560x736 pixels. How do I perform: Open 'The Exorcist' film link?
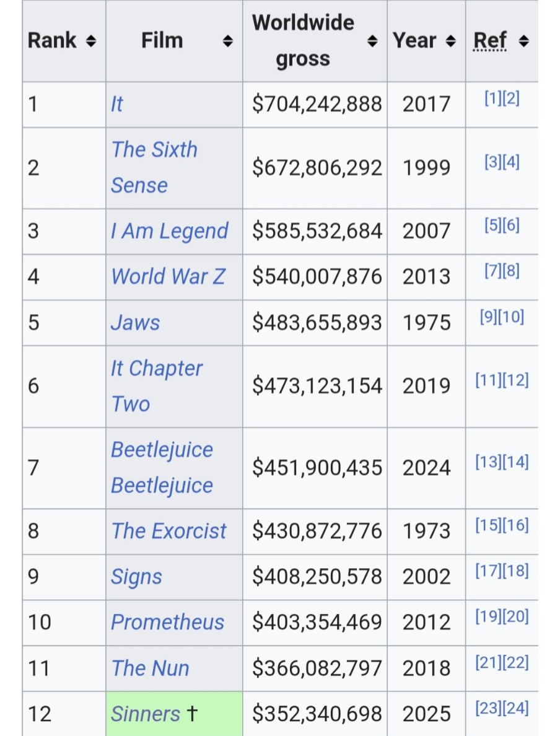tap(168, 531)
